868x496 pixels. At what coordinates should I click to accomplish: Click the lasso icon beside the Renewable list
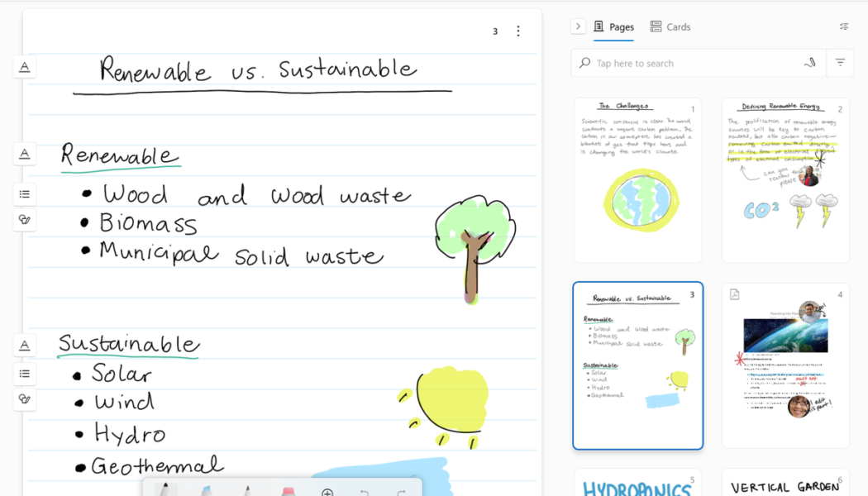24,220
